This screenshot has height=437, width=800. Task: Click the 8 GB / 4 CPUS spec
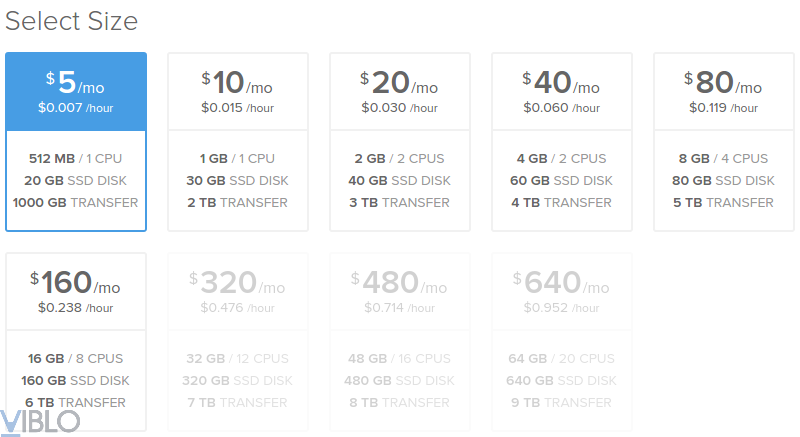coord(724,159)
